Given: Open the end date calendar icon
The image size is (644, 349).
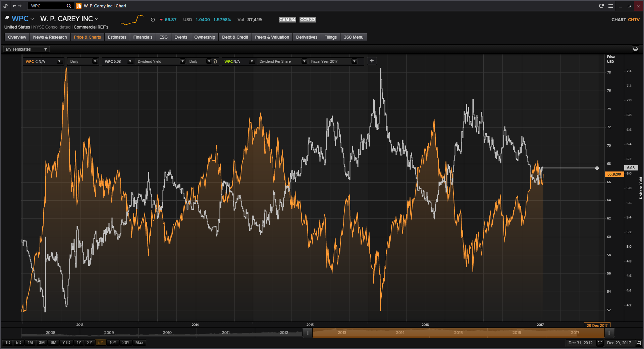Looking at the screenshot, I should point(639,343).
